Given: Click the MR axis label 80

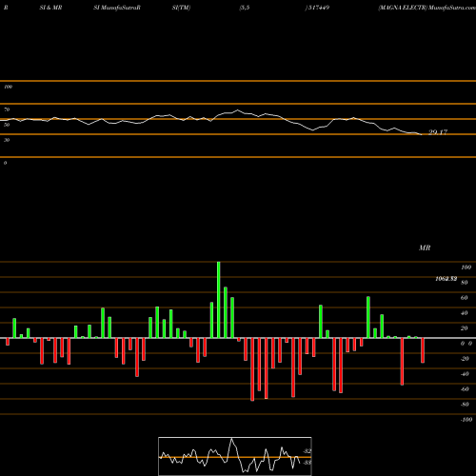Looking at the screenshot, I should click(465, 283).
